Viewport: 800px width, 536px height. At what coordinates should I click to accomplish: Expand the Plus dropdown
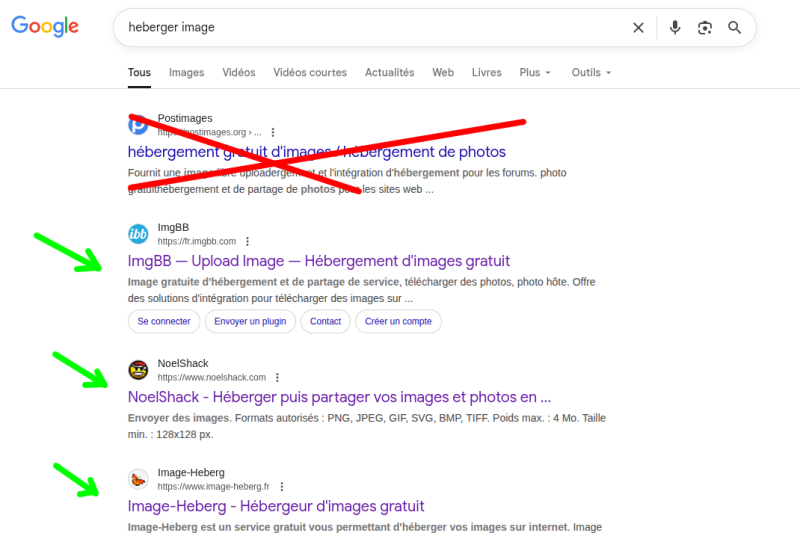[x=535, y=72]
